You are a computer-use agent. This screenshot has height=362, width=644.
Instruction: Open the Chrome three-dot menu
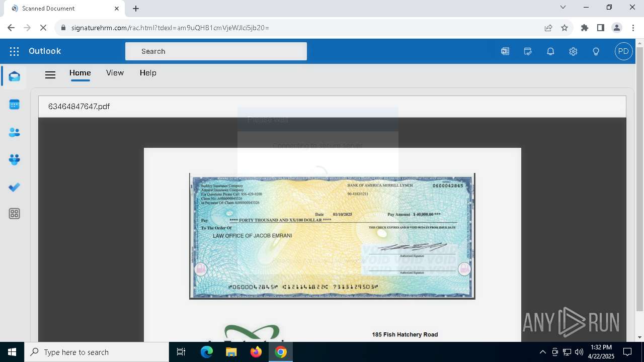[633, 28]
